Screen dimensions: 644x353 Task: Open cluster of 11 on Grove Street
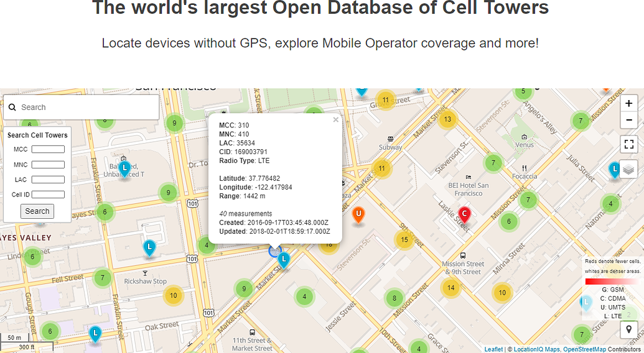coord(385,100)
